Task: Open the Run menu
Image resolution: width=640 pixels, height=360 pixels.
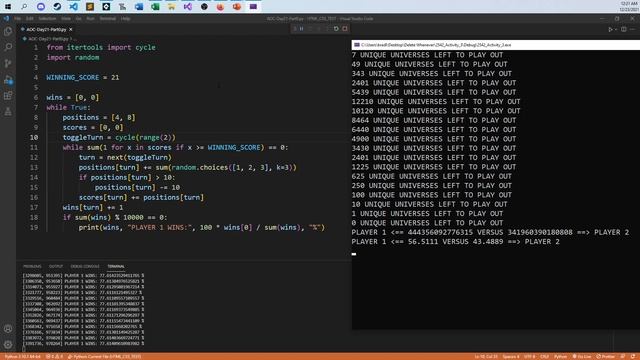Action: point(91,18)
